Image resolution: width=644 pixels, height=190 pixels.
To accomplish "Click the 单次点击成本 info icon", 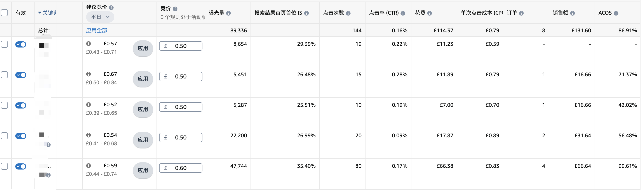I will point(502,13).
